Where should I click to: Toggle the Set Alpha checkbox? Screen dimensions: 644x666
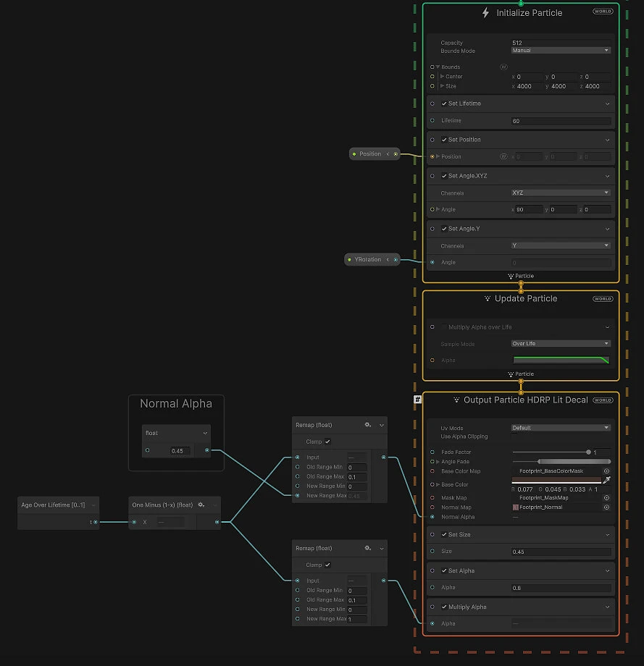(x=444, y=571)
